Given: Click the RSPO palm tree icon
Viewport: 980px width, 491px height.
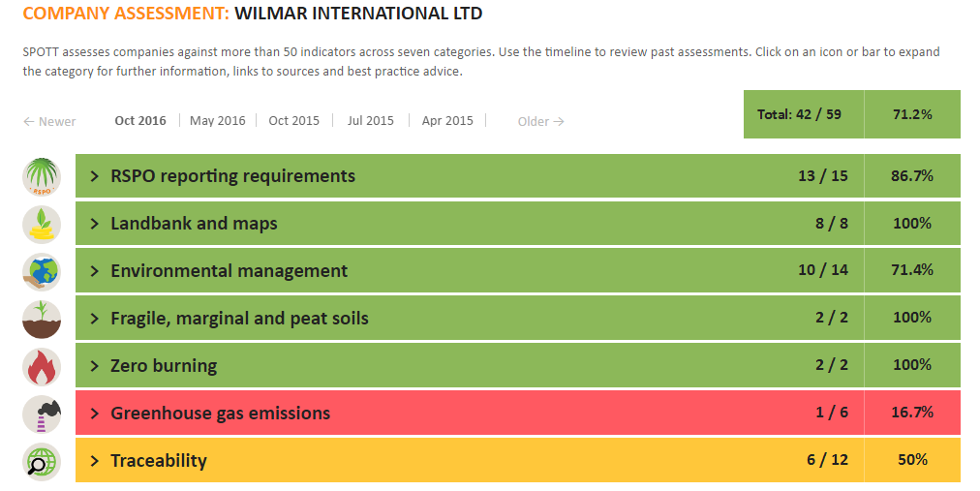Looking at the screenshot, I should coord(42,177).
